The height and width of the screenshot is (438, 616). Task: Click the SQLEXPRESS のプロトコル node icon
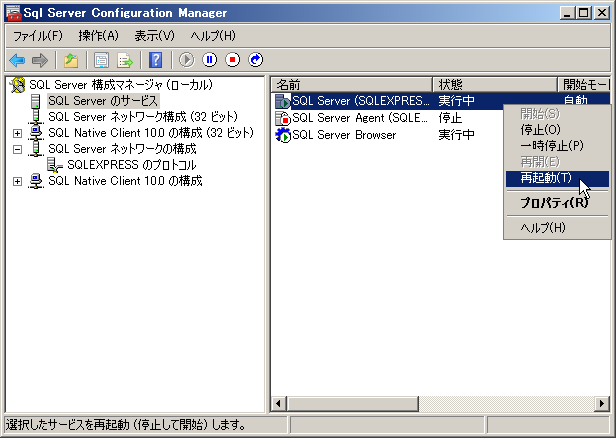[55, 165]
